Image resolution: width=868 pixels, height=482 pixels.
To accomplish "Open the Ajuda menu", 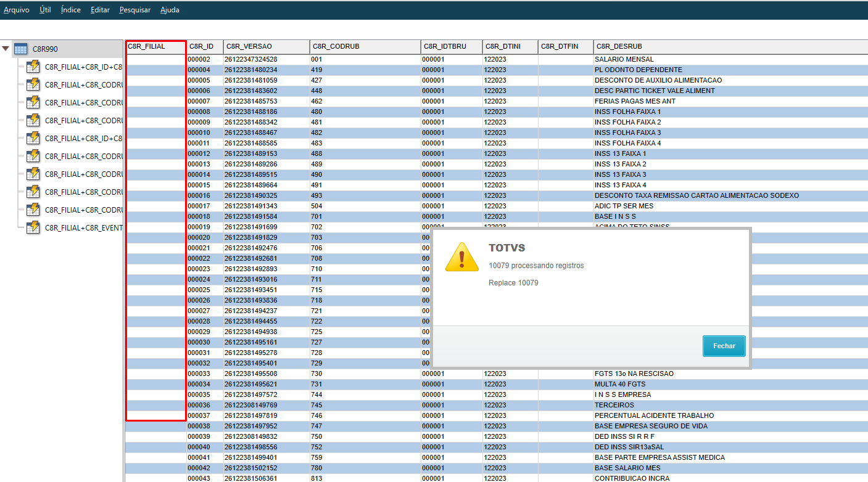I will point(170,10).
